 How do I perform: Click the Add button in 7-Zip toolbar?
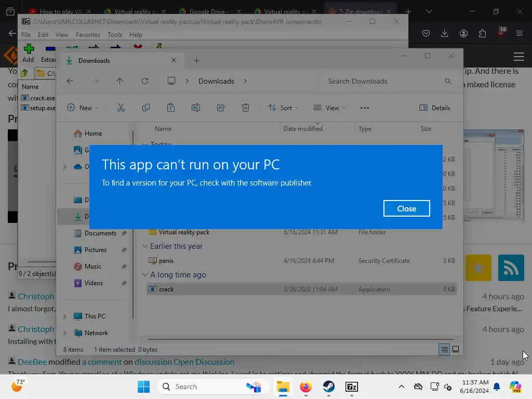tap(28, 53)
